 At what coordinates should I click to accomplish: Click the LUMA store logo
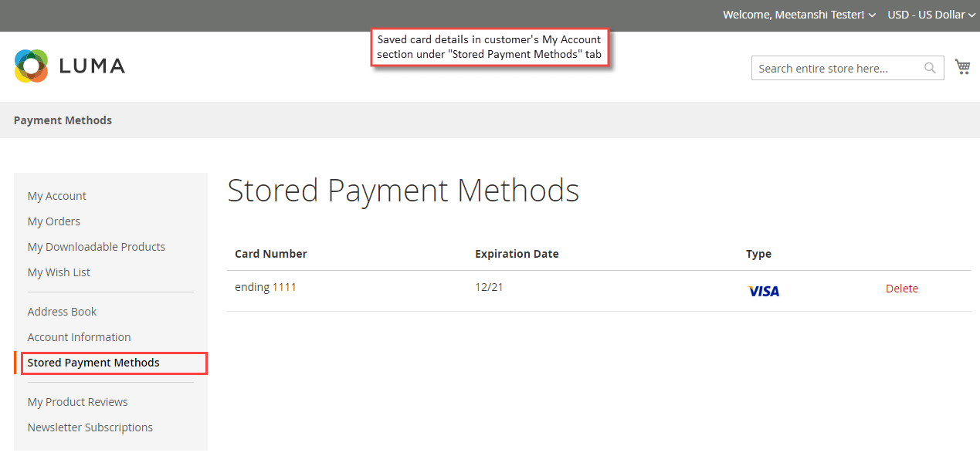(x=69, y=66)
